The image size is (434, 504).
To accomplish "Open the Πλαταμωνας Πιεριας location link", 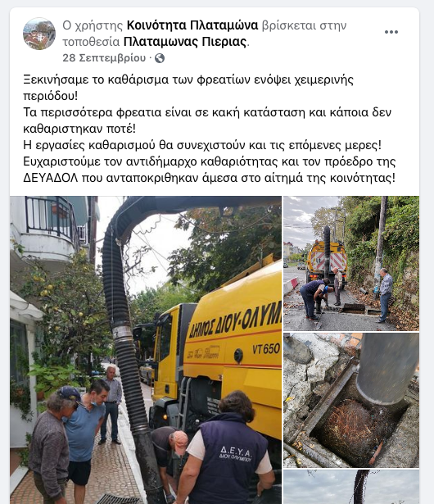I will [x=185, y=42].
